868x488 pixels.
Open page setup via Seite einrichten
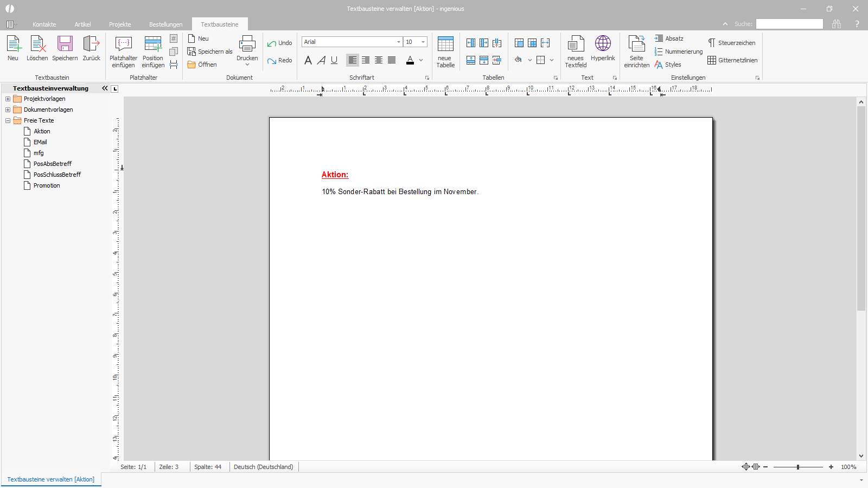pos(636,52)
